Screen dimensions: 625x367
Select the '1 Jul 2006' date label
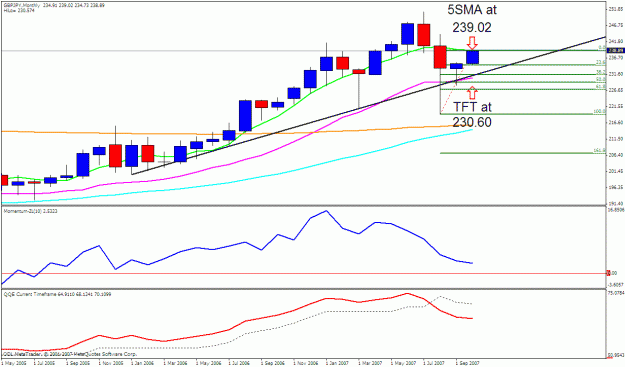(x=240, y=363)
